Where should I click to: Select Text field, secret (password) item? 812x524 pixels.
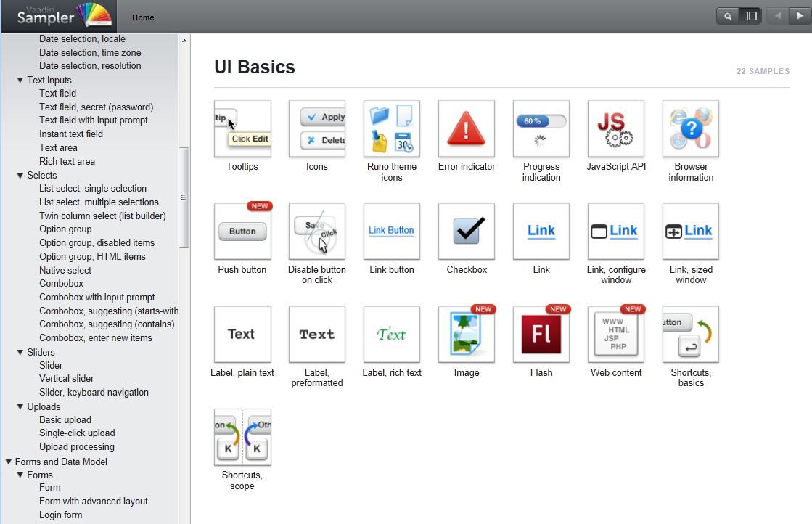(x=97, y=107)
